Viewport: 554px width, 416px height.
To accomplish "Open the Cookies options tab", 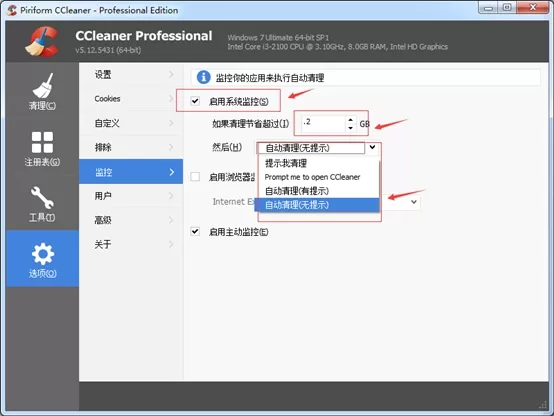I will pos(131,99).
